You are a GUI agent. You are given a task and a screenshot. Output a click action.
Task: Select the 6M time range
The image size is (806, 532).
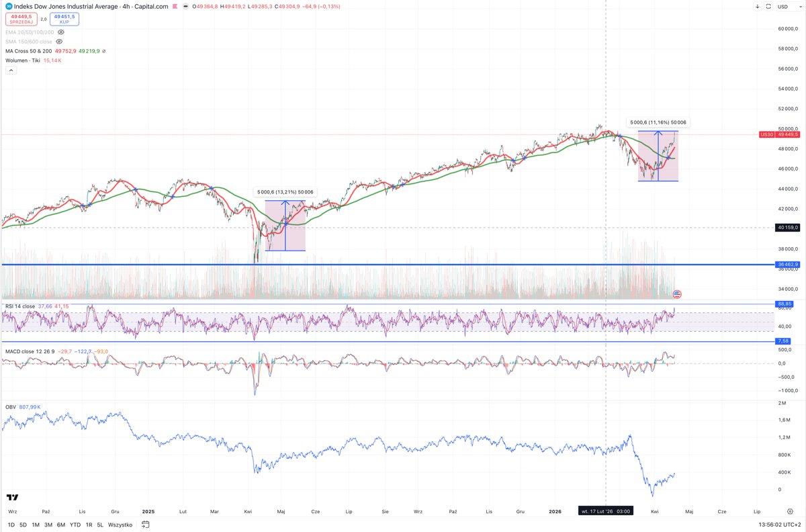(x=61, y=524)
